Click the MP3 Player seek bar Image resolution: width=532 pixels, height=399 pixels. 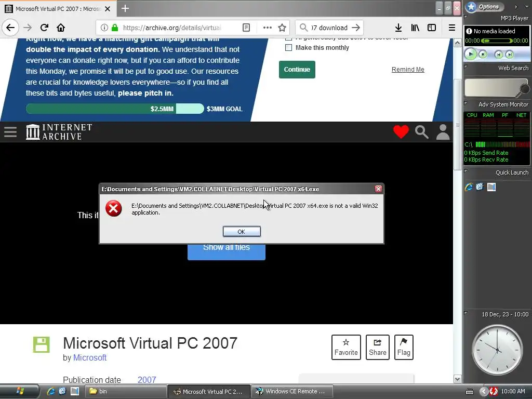[497, 41]
